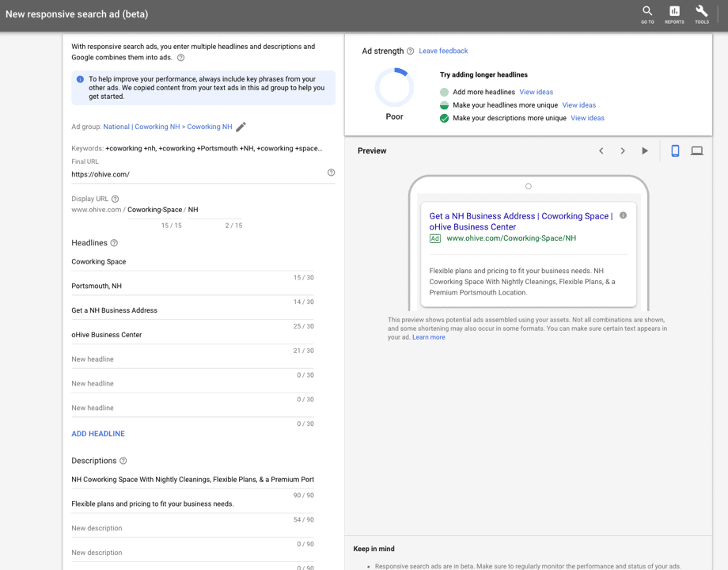
Task: Switch preview to desktop device
Action: pos(697,150)
